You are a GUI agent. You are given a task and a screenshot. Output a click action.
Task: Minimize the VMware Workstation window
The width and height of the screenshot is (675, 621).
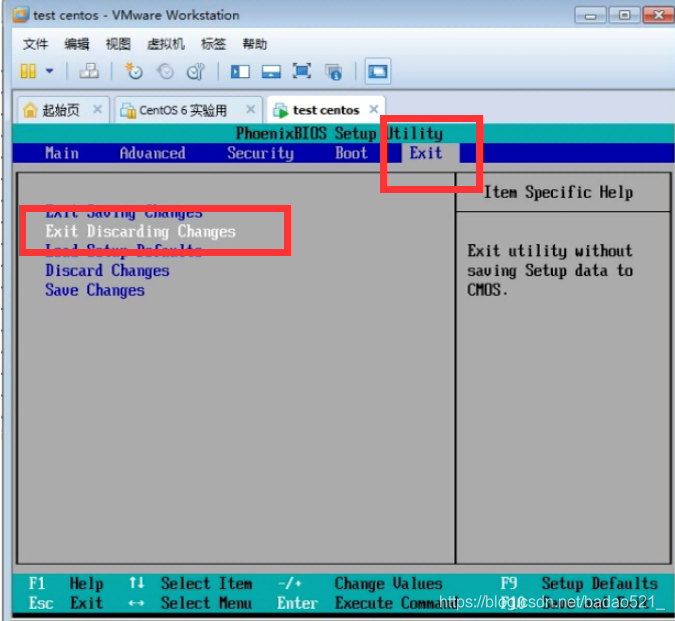coord(590,16)
